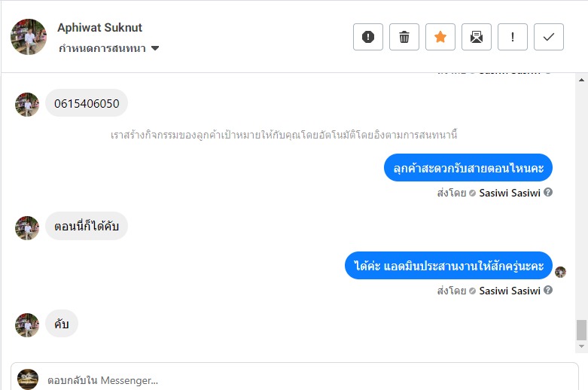The image size is (588, 390).
Task: Click the chat scrollbar thumb
Action: point(581,330)
